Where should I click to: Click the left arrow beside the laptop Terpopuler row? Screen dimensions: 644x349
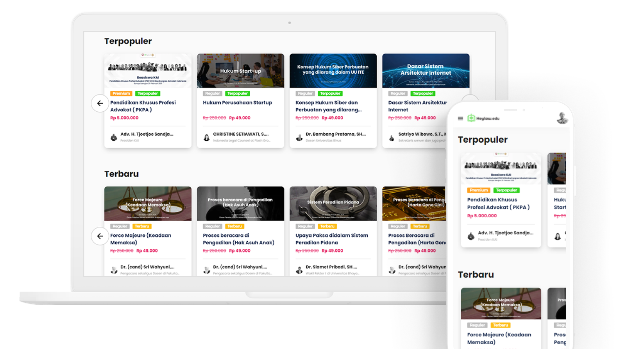point(100,104)
